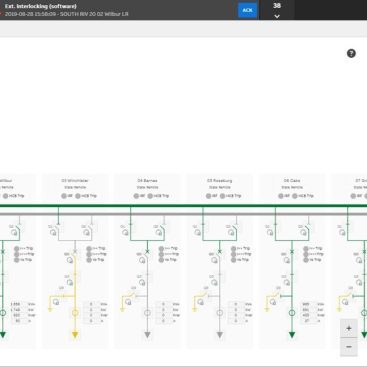Open the help question mark icon
The image size is (367, 367).
click(x=351, y=53)
